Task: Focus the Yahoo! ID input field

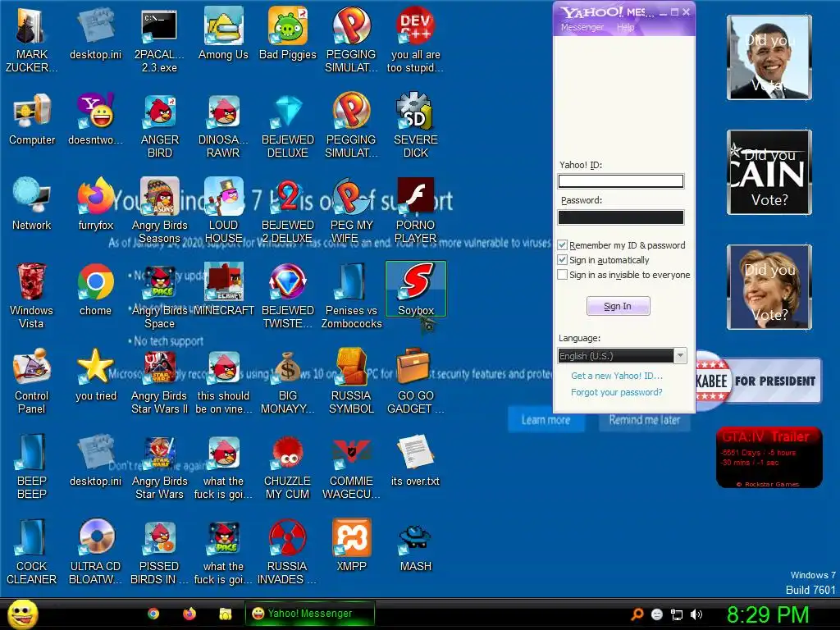Action: pos(621,181)
